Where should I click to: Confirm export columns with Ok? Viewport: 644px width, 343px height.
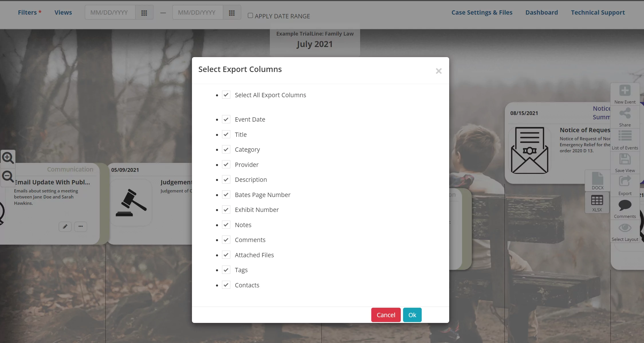click(x=412, y=315)
